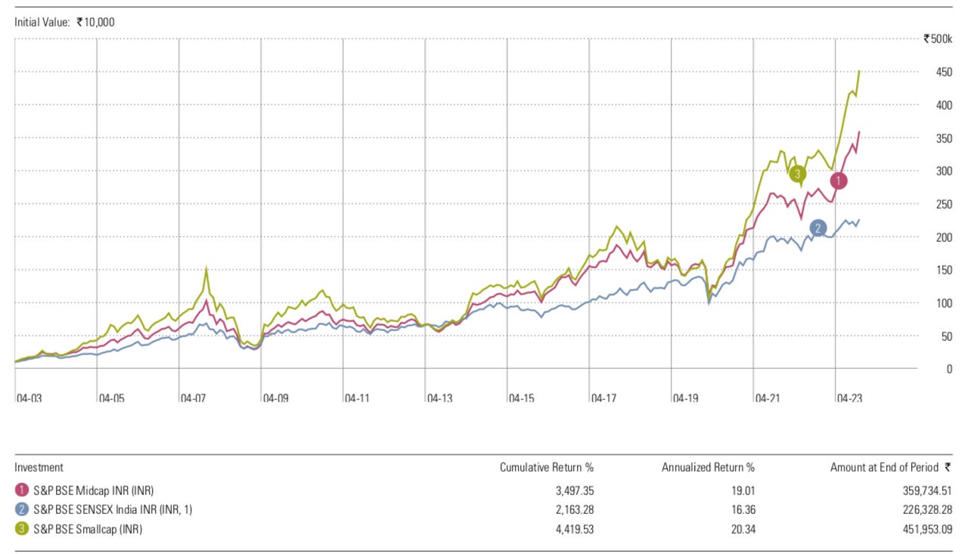980x554 pixels.
Task: Click the 250 y-axis label
Action: coord(944,204)
